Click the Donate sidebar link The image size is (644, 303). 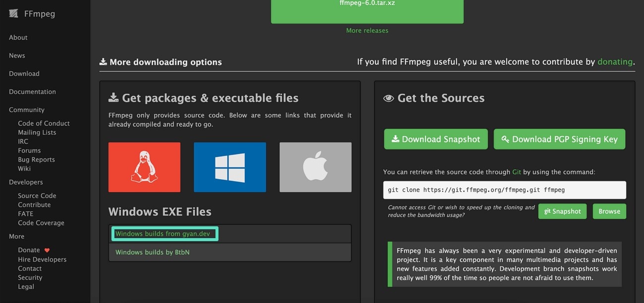coord(29,250)
